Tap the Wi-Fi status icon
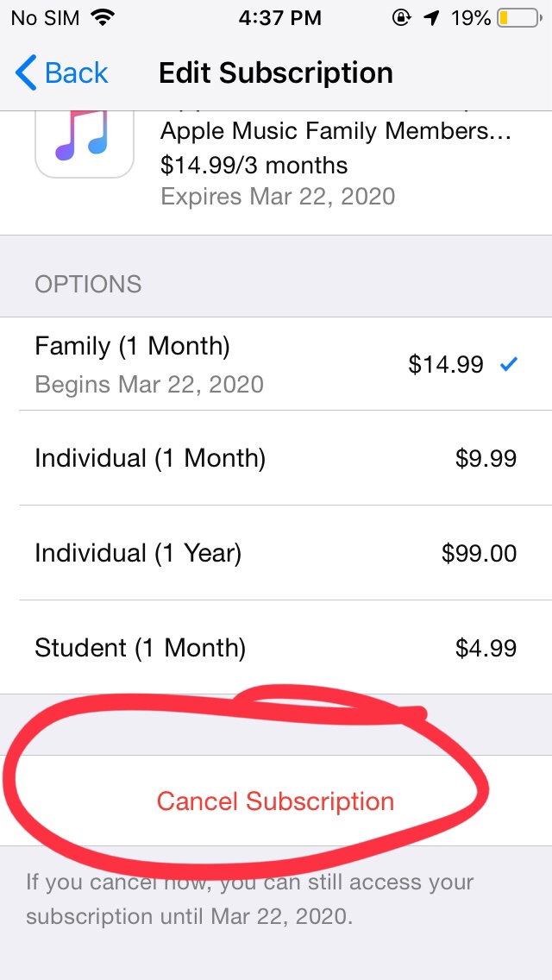The width and height of the screenshot is (552, 980). [x=103, y=17]
